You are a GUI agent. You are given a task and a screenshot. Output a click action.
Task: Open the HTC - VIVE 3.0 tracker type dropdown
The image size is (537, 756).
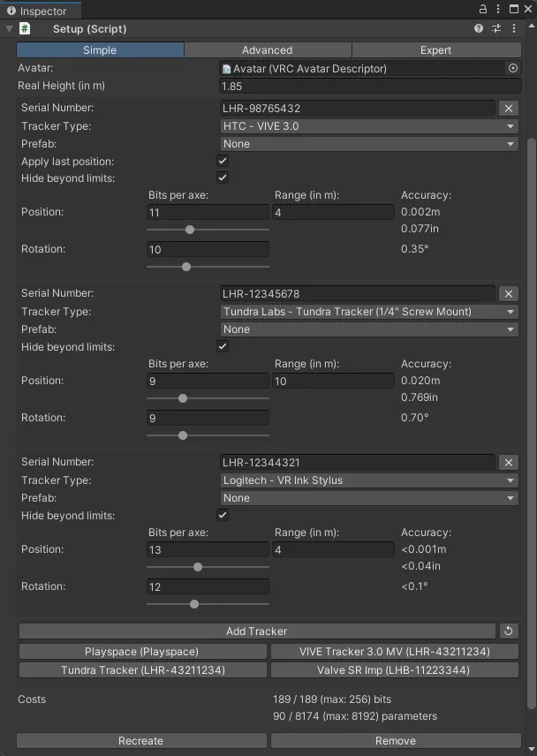pyautogui.click(x=369, y=126)
